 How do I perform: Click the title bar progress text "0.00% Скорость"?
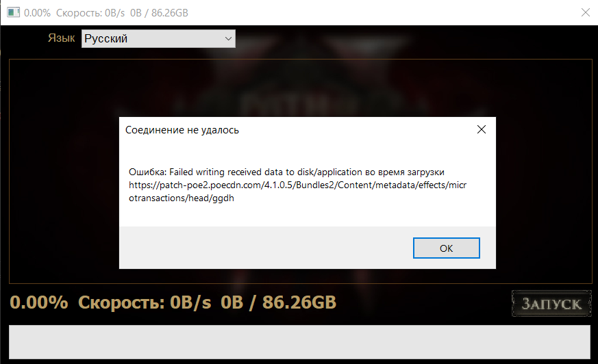[x=74, y=13]
